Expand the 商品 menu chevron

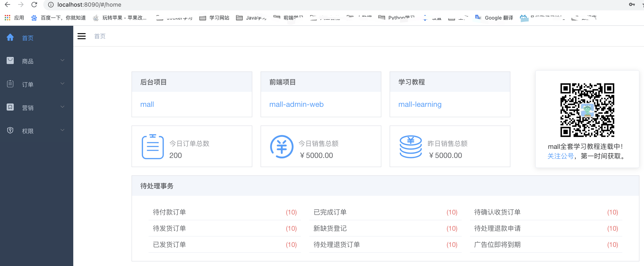coord(62,60)
